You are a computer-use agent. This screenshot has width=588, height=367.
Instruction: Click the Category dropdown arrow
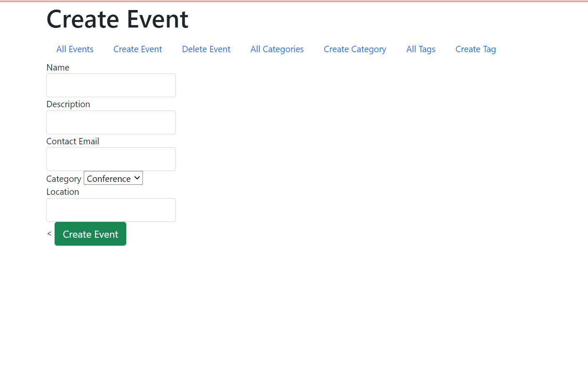coord(137,178)
